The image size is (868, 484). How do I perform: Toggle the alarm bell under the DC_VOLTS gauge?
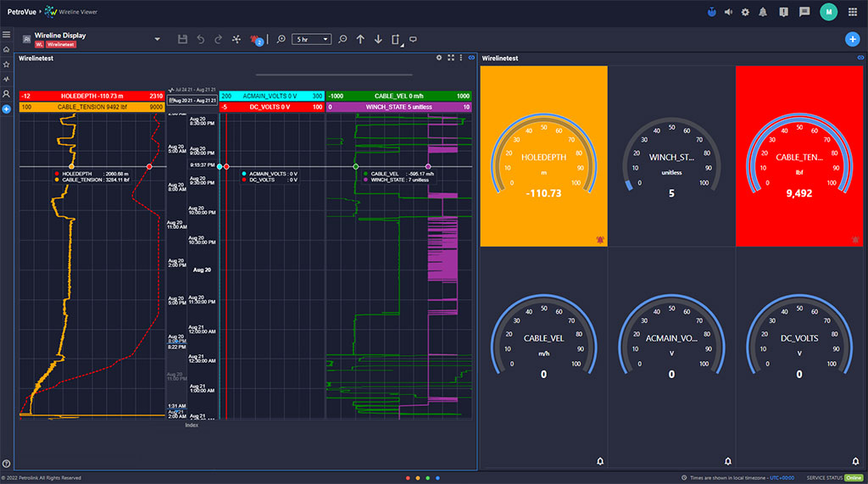pos(855,461)
